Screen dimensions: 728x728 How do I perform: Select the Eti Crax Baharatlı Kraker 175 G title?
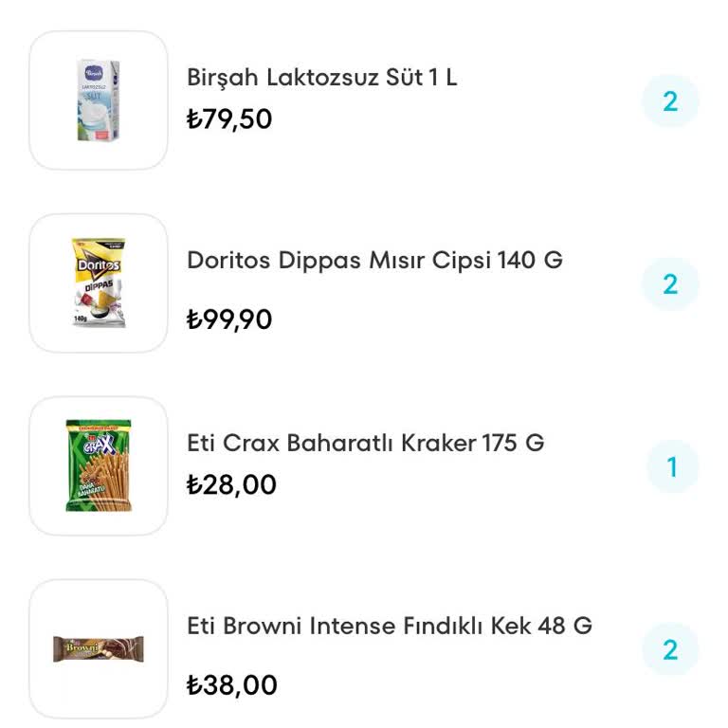tap(365, 443)
